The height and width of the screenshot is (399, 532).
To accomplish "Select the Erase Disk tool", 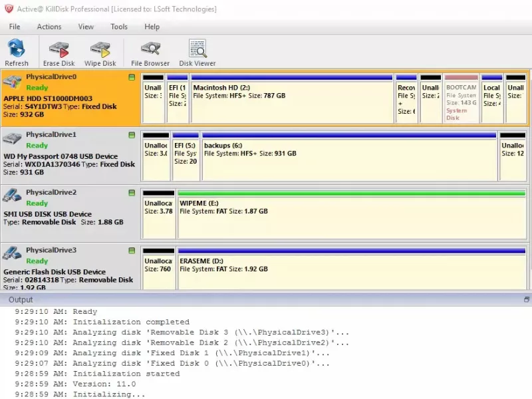I will pos(59,52).
